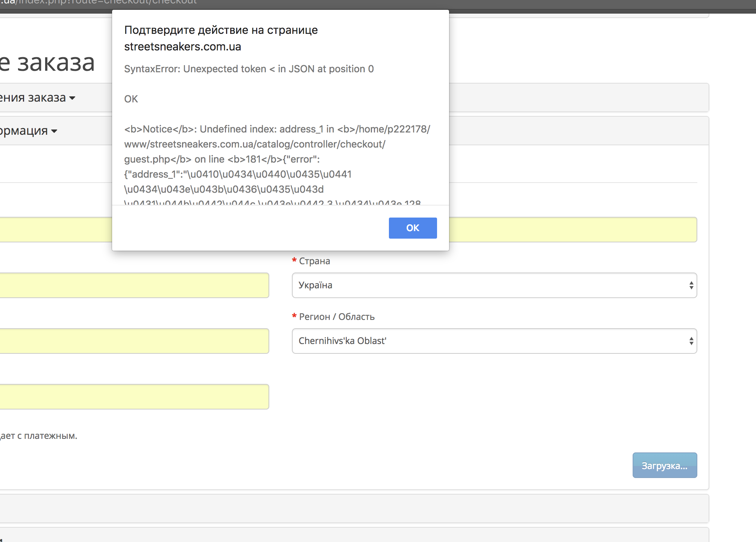Click the Загрузка... loading button
Image resolution: width=756 pixels, height=542 pixels.
pyautogui.click(x=665, y=465)
